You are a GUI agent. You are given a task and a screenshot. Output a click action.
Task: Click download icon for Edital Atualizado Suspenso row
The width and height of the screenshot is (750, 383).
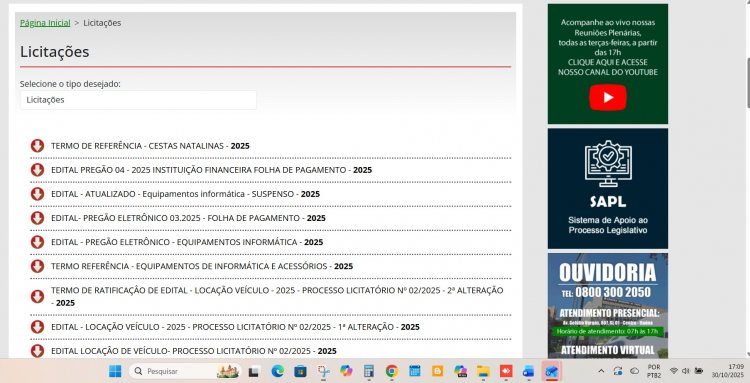point(37,194)
